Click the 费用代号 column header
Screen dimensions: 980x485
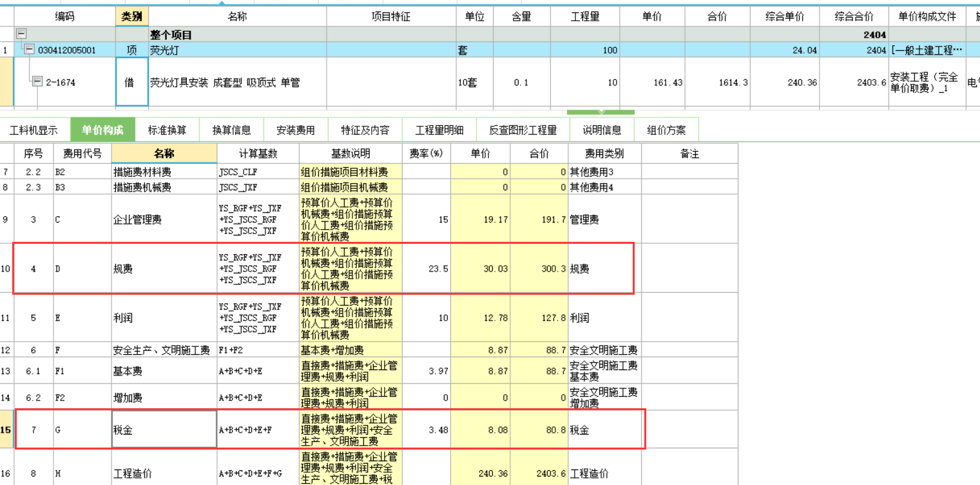point(81,153)
